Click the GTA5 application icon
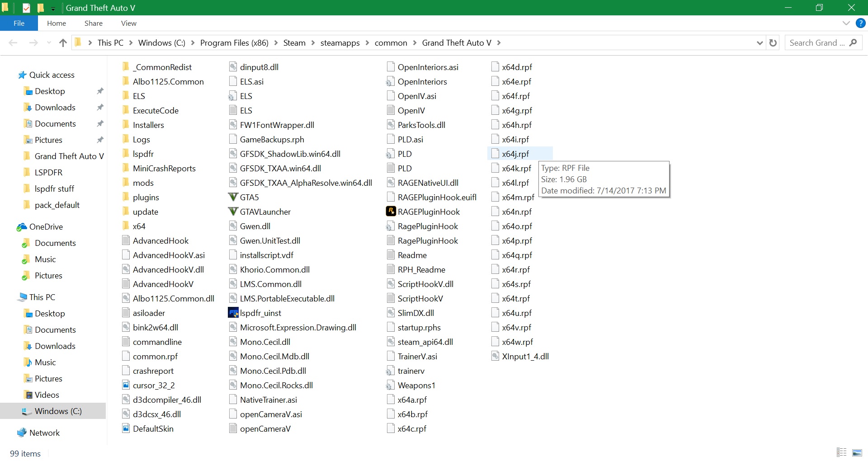 point(233,197)
